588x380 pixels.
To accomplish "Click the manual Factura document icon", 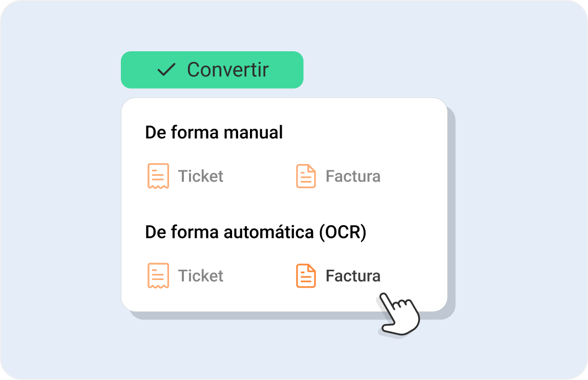I will point(306,176).
